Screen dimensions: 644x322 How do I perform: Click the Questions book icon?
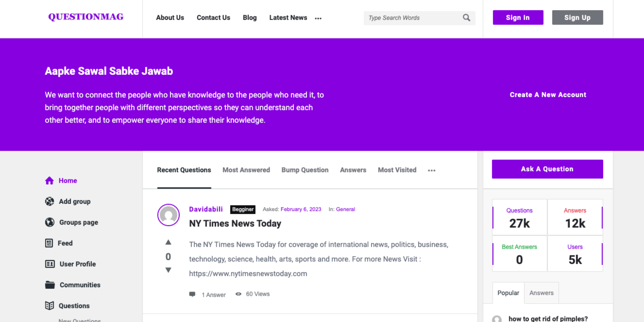click(49, 306)
